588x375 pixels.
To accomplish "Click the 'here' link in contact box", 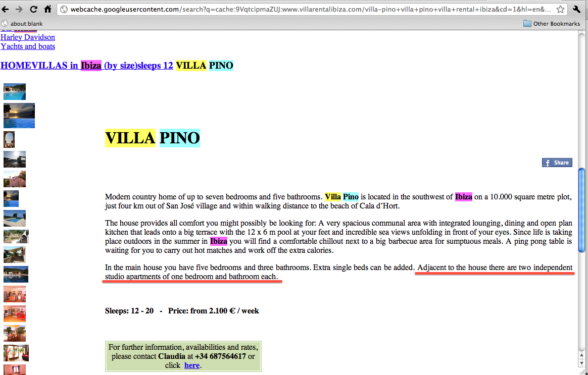I will [192, 365].
